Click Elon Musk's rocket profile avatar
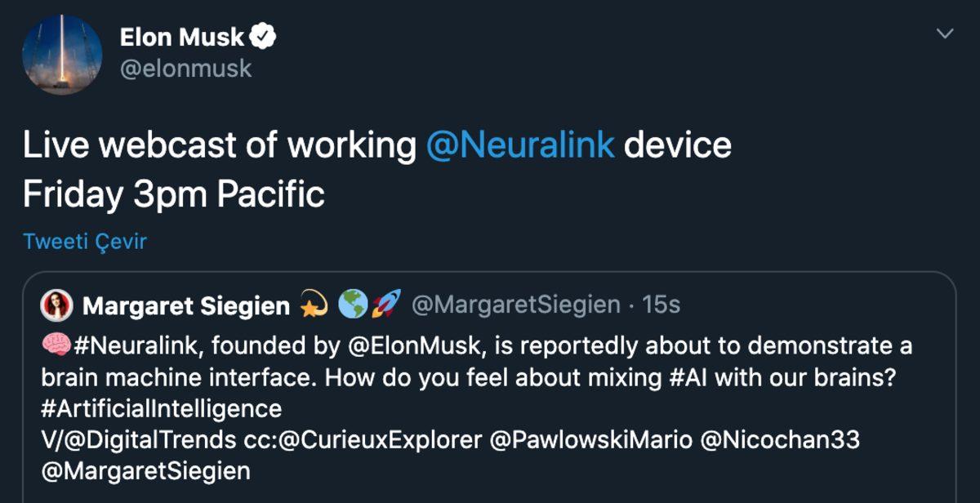The width and height of the screenshot is (980, 503). click(x=62, y=54)
